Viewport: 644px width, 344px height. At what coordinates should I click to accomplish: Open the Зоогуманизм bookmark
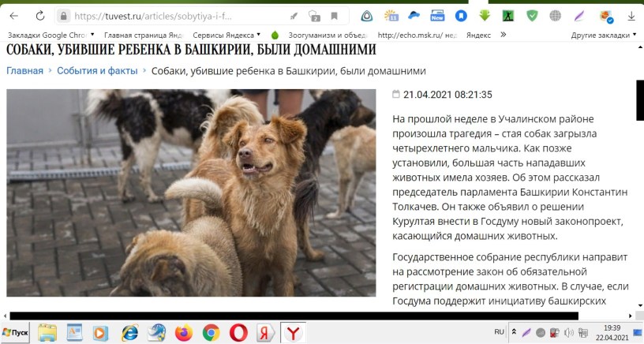tap(324, 35)
